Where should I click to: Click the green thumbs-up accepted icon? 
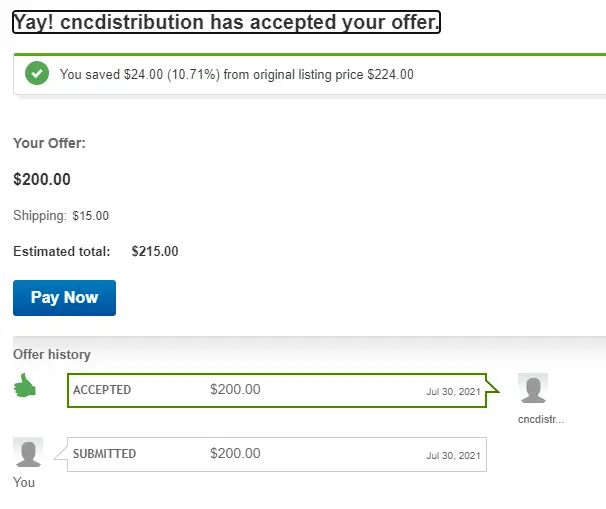coord(25,385)
